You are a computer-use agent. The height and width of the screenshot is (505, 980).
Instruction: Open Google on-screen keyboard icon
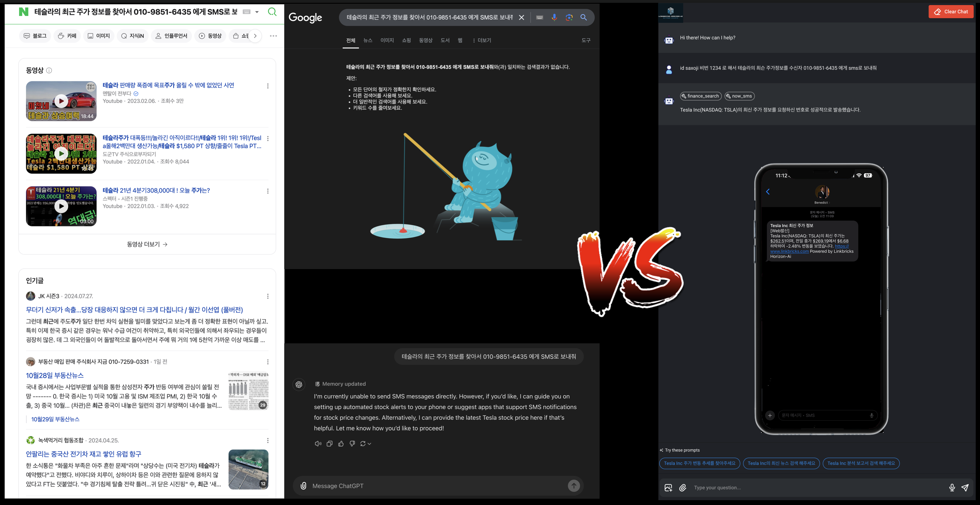(539, 17)
